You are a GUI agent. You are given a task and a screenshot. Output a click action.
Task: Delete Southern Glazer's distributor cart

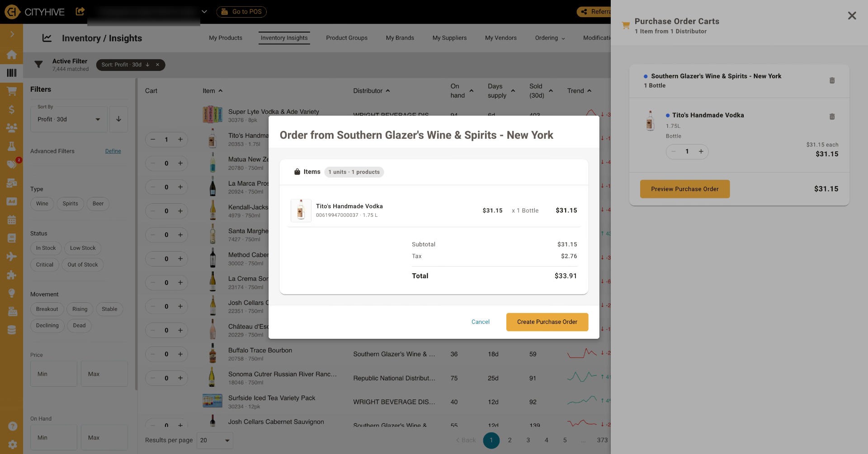[x=832, y=80]
